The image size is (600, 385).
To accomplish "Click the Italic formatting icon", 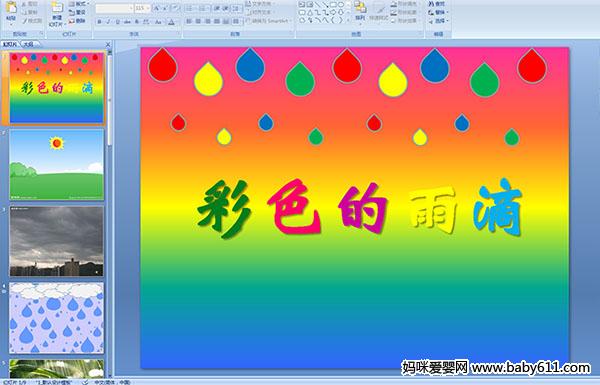I will pyautogui.click(x=108, y=22).
